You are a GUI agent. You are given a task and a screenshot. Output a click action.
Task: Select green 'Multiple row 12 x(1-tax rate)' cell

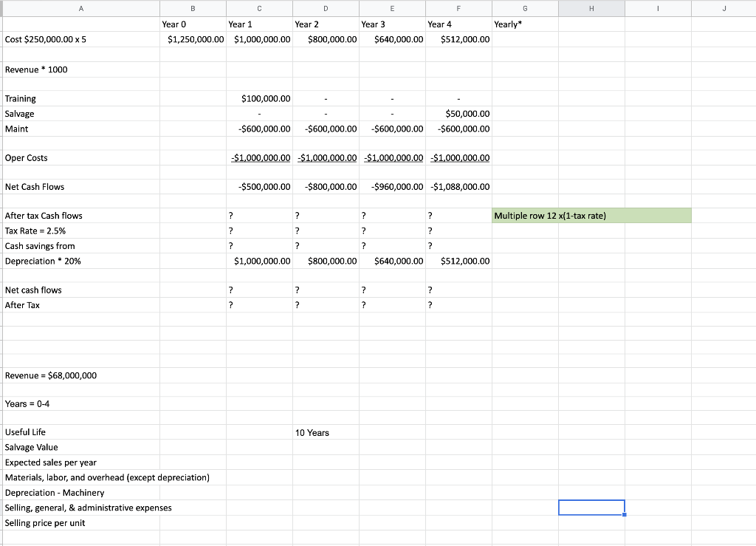[592, 216]
